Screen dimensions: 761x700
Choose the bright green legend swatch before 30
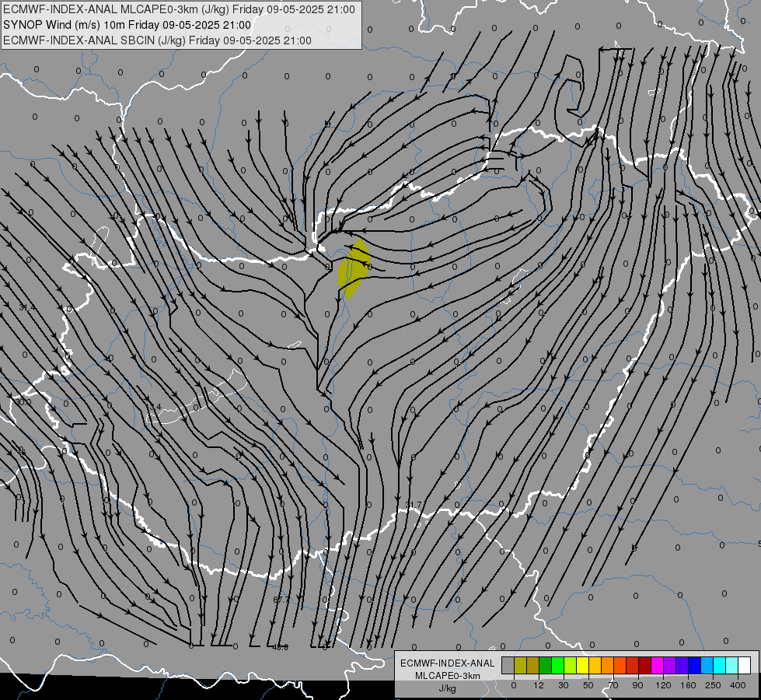click(x=557, y=665)
